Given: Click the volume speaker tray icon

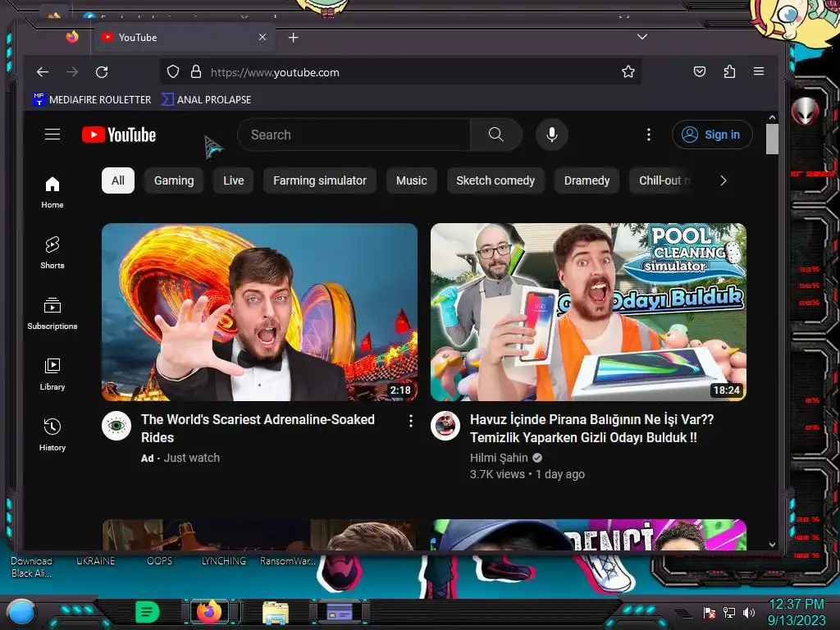Looking at the screenshot, I should coord(749,612).
